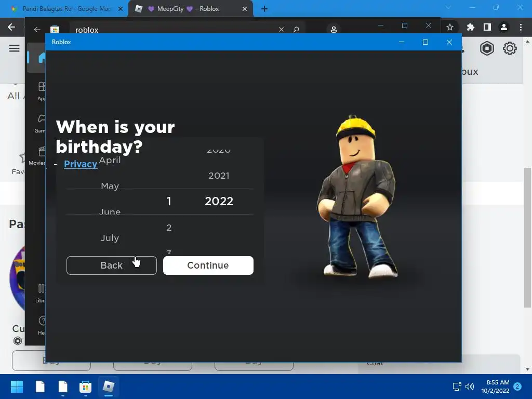
Task: Bookmark this page with star icon
Action: pyautogui.click(x=450, y=27)
